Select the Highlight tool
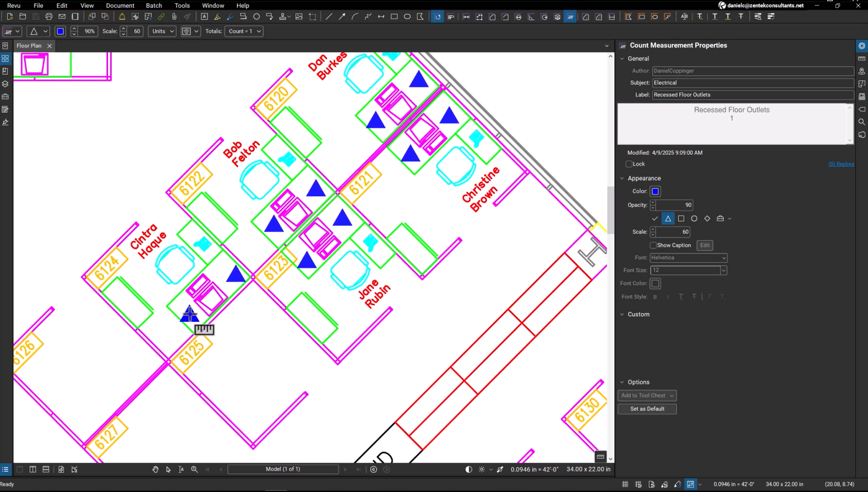 tap(217, 17)
